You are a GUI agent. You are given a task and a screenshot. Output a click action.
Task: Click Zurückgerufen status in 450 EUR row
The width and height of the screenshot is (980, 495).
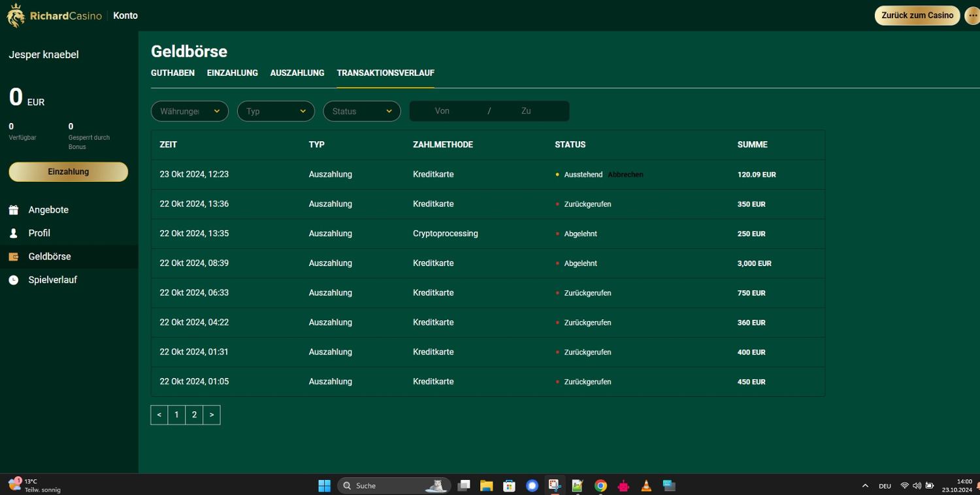tap(588, 382)
